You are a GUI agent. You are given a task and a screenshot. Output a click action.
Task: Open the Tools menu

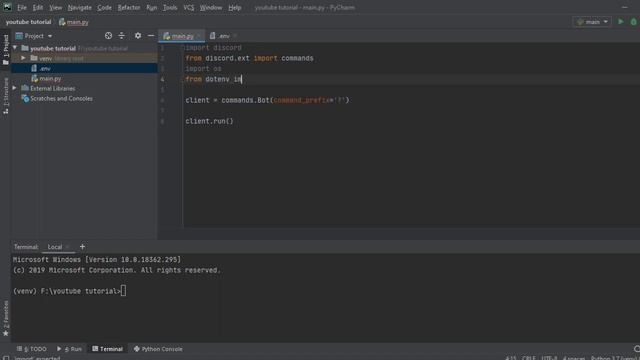[x=170, y=7]
